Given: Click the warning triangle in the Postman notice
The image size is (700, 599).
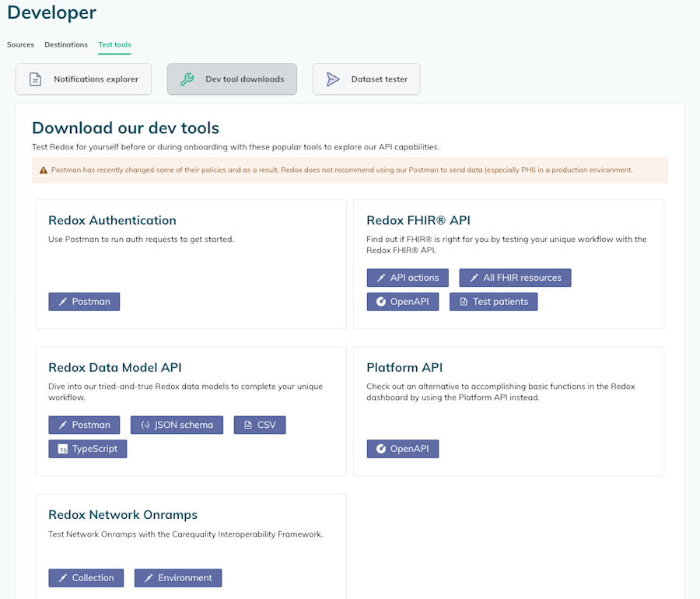Looking at the screenshot, I should pos(43,170).
